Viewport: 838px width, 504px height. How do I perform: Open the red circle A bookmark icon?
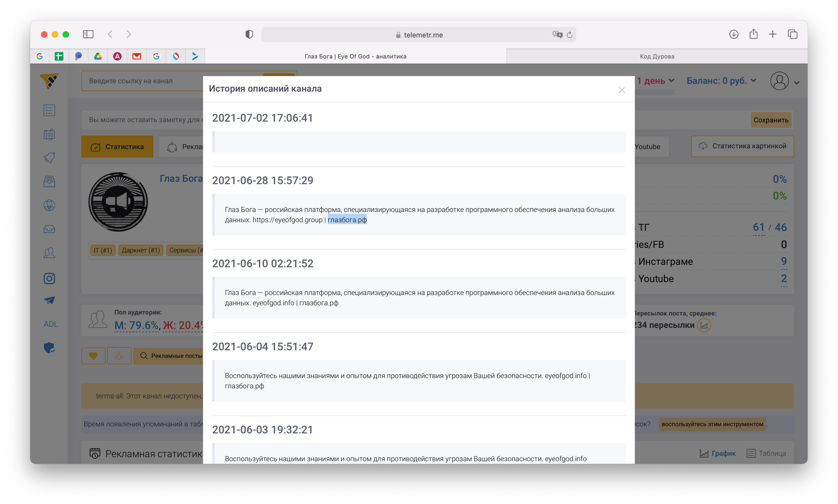(x=117, y=56)
